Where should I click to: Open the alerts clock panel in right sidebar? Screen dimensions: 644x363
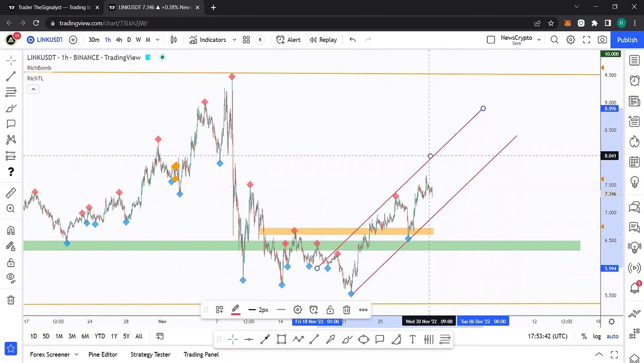pyautogui.click(x=634, y=81)
